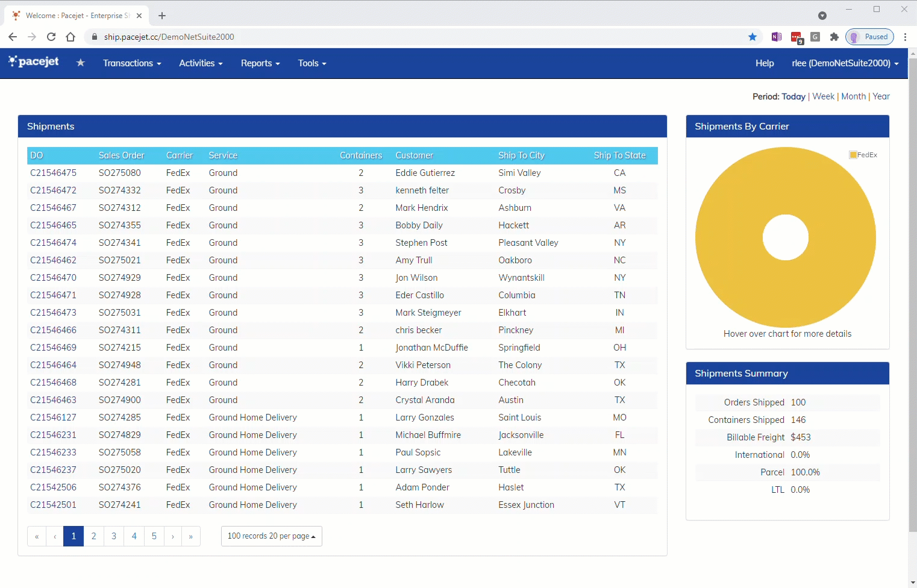Click the Pacejet logo

34,61
